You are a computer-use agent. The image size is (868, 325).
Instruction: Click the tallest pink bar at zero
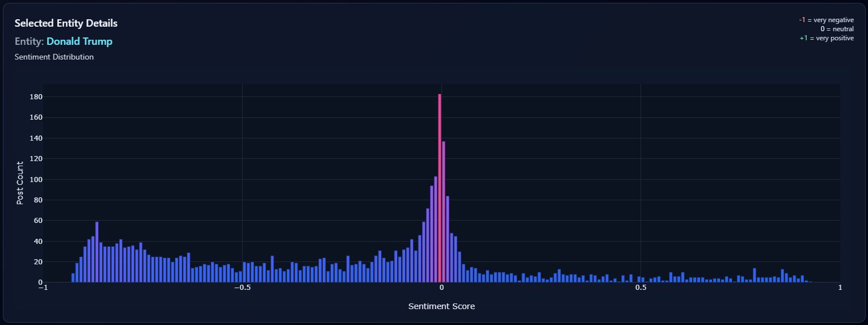tap(440, 188)
